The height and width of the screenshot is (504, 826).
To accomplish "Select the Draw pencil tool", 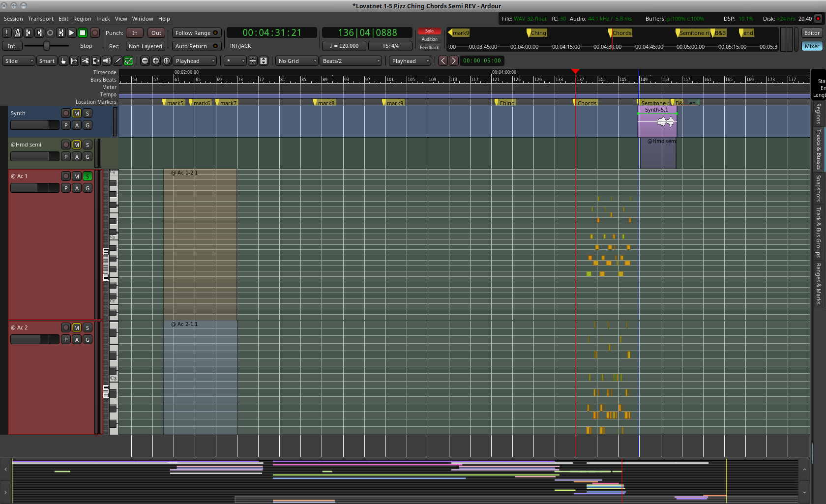I will click(118, 61).
